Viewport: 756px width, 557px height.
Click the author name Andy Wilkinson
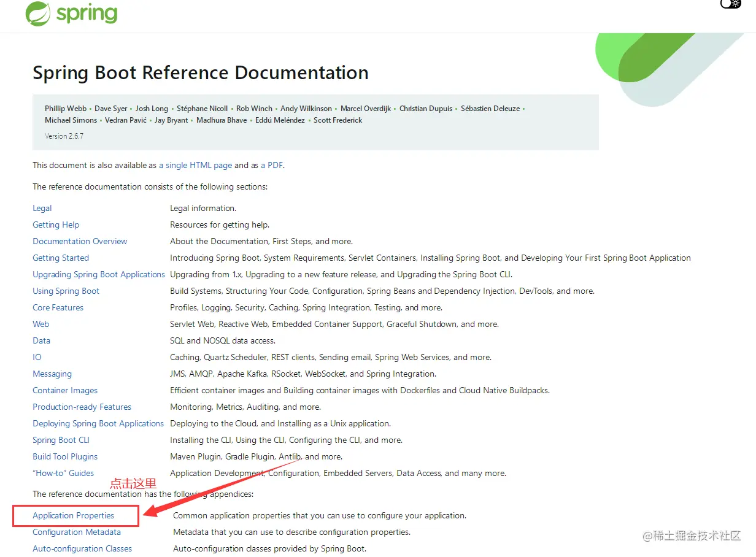pyautogui.click(x=306, y=109)
